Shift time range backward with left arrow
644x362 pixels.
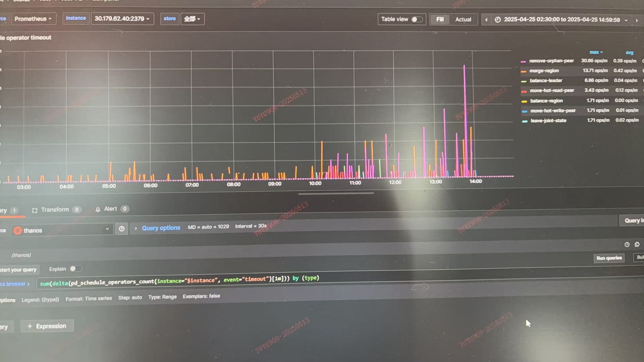pos(486,20)
